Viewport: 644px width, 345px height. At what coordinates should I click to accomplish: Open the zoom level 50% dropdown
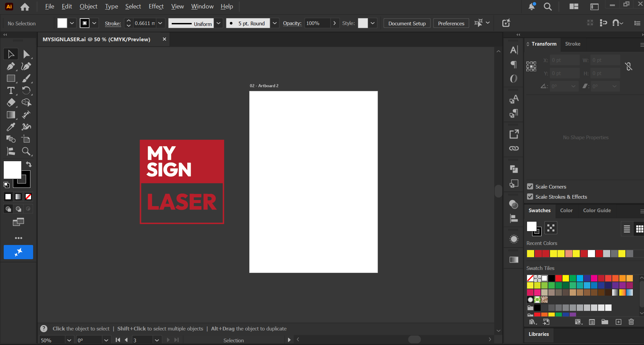coord(69,340)
